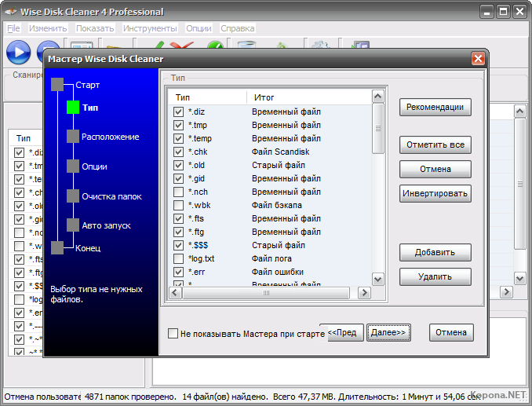Click the Далее>> button

tap(388, 333)
